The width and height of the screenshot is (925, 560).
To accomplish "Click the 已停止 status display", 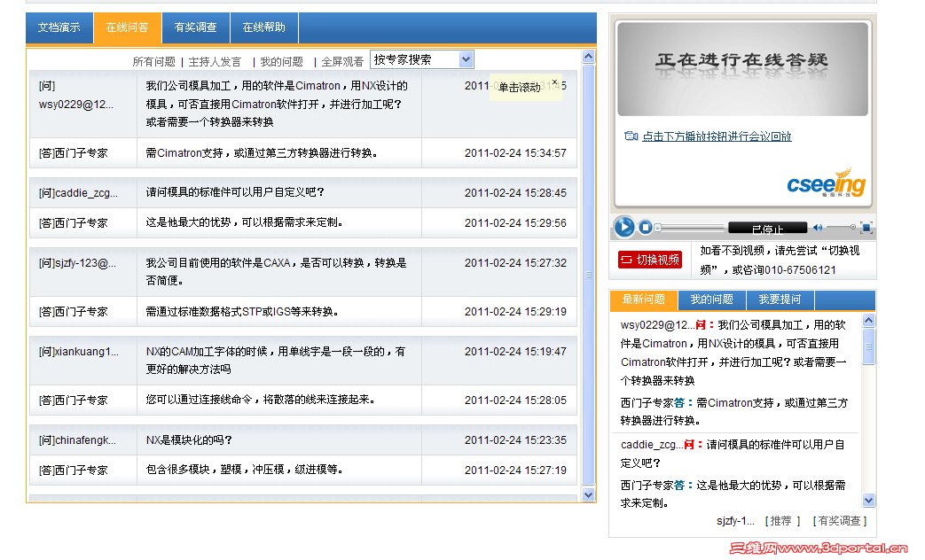I will click(767, 228).
